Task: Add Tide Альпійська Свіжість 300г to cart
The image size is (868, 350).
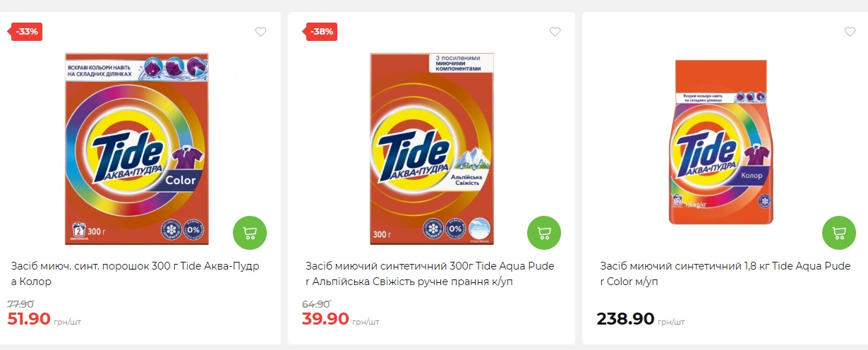Action: (x=544, y=233)
